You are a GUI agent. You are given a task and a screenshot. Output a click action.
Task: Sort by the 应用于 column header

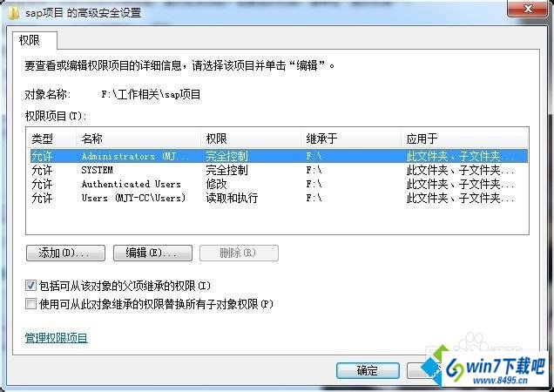click(x=464, y=139)
